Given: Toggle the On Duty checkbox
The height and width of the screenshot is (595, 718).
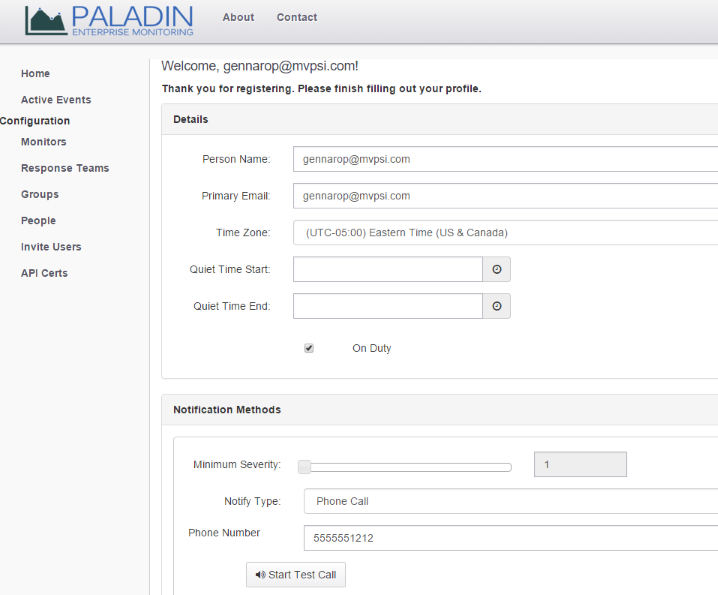Looking at the screenshot, I should coord(309,348).
